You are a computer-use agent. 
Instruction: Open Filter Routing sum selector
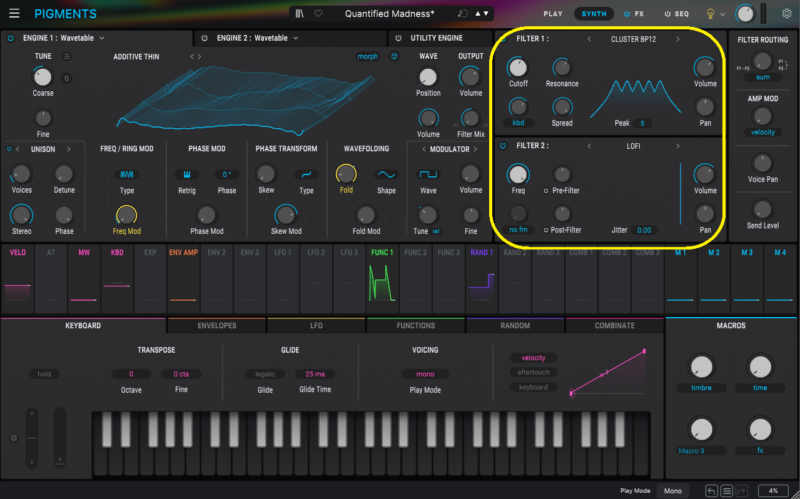[763, 77]
